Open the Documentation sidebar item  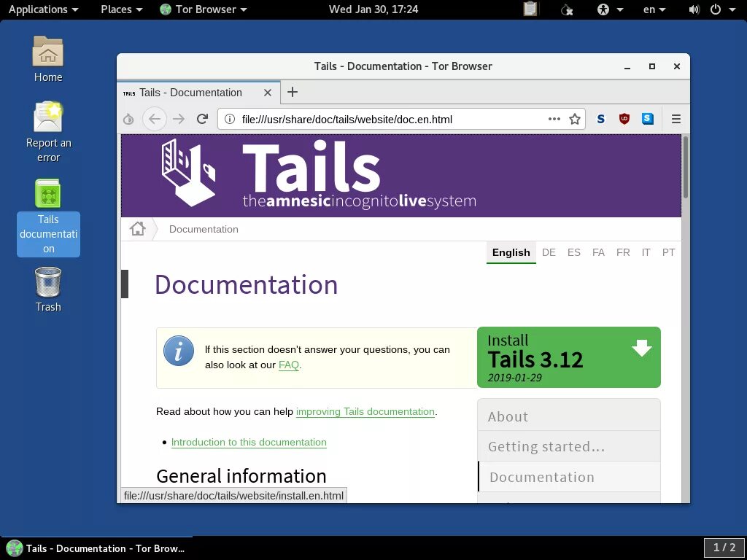[x=569, y=477]
